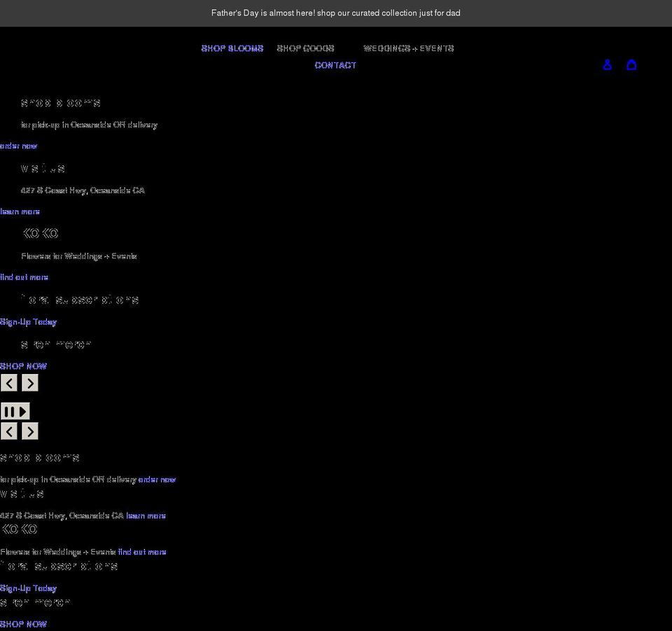The height and width of the screenshot is (631, 672).
Task: Click 'find out more' about wedding flowers
Action: tap(24, 277)
